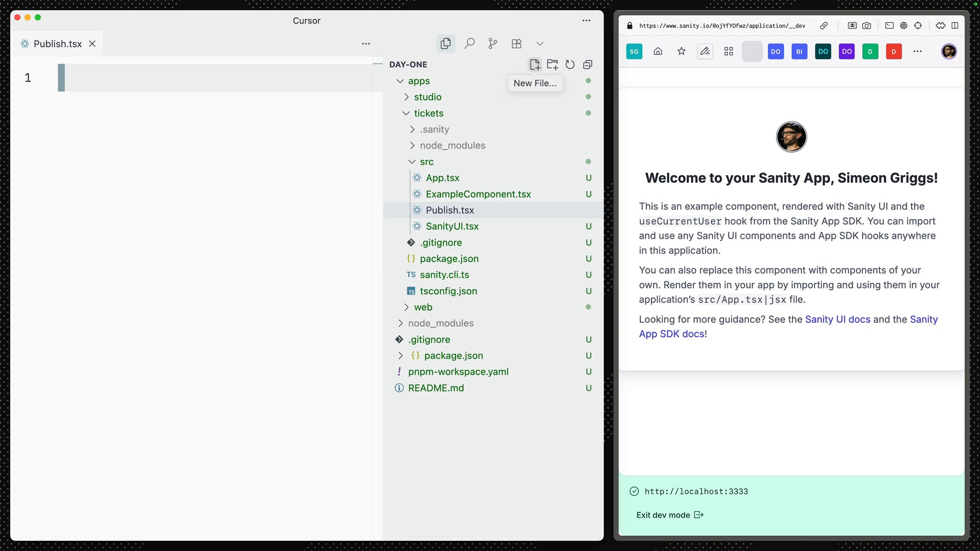Expand the web folder
Viewport: 980px width, 551px height.
(406, 307)
